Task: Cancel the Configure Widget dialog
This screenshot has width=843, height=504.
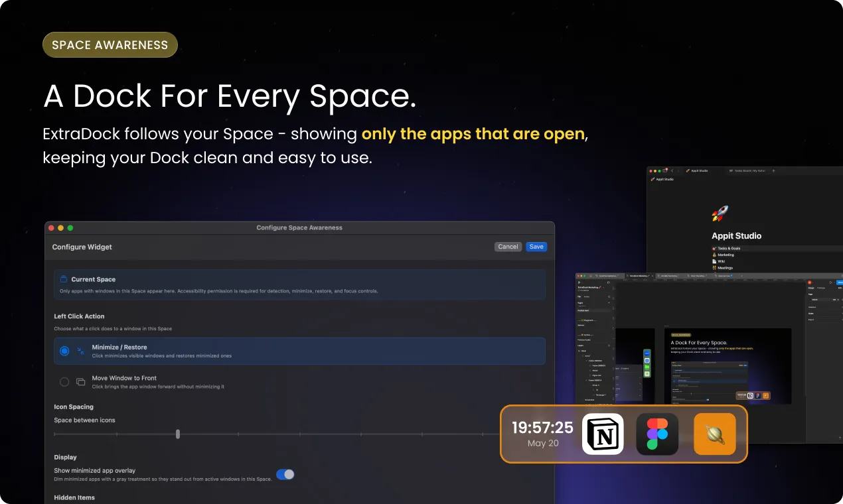Action: click(x=508, y=247)
